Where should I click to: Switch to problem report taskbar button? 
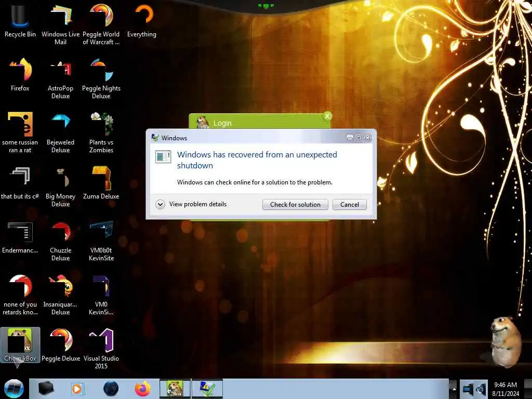point(207,389)
